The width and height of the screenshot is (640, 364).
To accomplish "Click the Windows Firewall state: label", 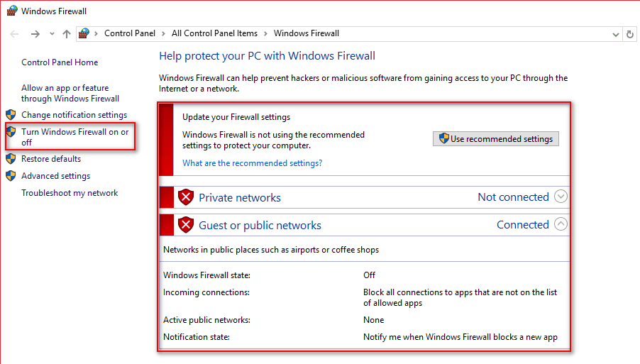I will pos(207,275).
